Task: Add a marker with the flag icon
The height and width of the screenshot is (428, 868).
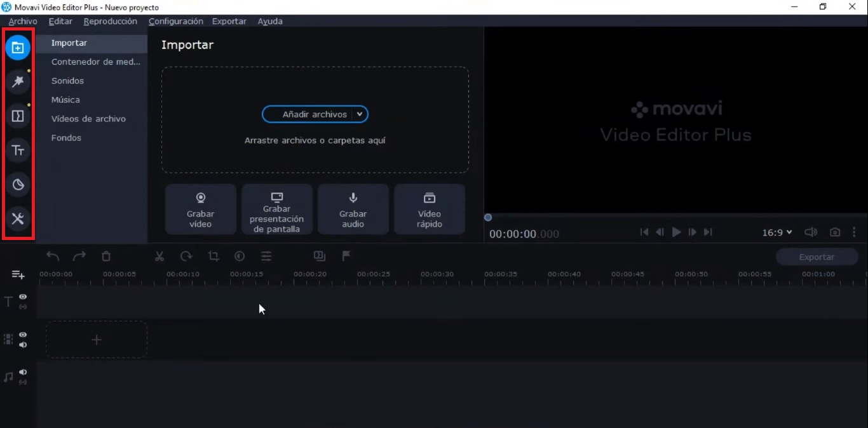Action: (346, 256)
